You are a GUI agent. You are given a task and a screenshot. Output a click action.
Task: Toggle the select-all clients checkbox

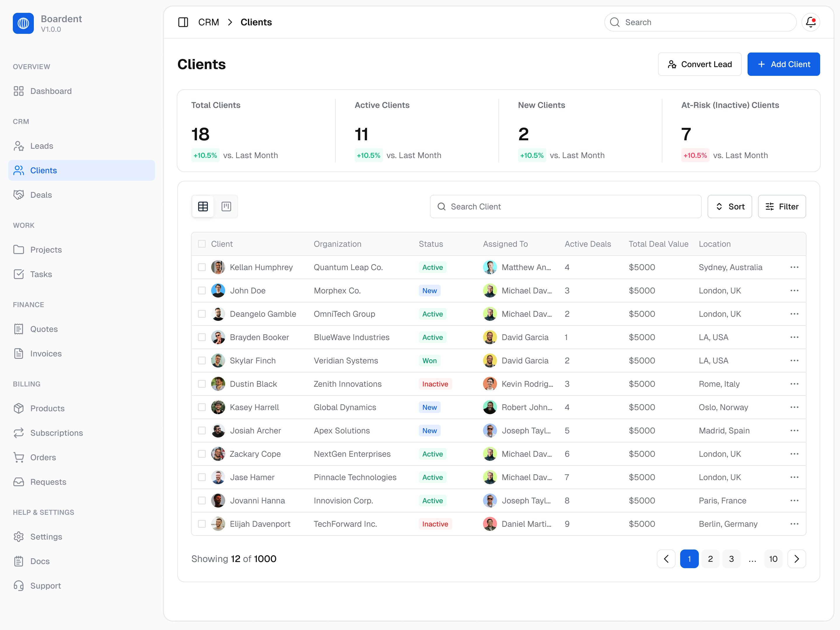202,244
